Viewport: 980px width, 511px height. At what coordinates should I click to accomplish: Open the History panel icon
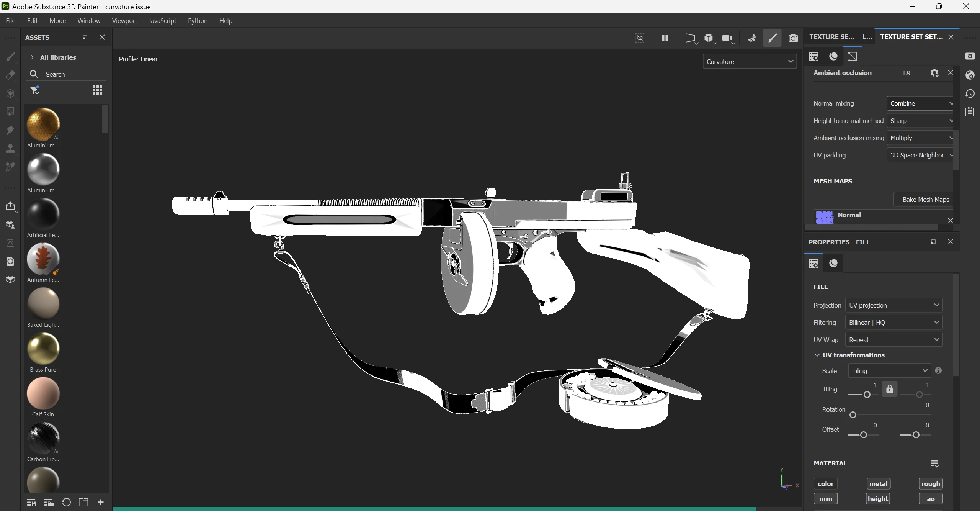coord(970,93)
